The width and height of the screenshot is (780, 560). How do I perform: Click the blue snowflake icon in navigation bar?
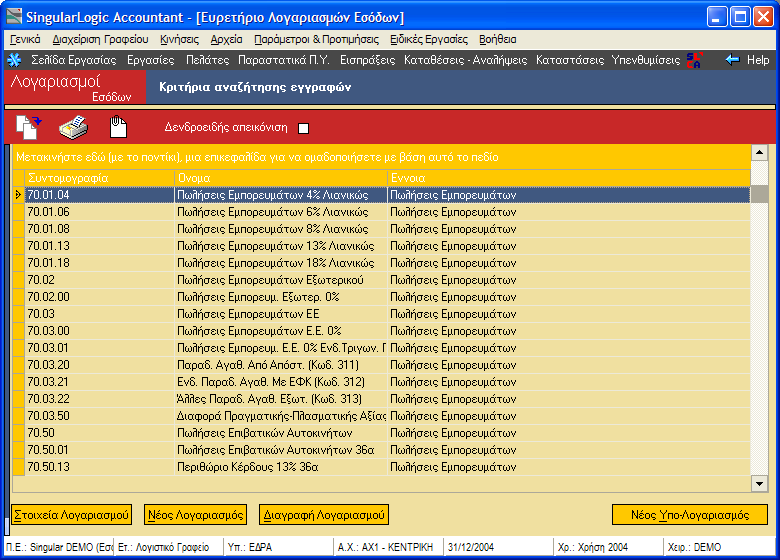14,60
